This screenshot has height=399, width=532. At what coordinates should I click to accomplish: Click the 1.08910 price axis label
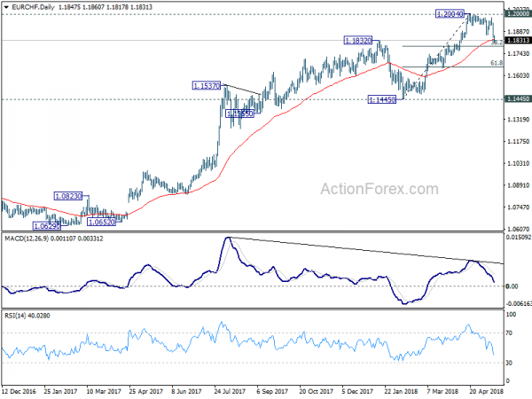[x=519, y=185]
